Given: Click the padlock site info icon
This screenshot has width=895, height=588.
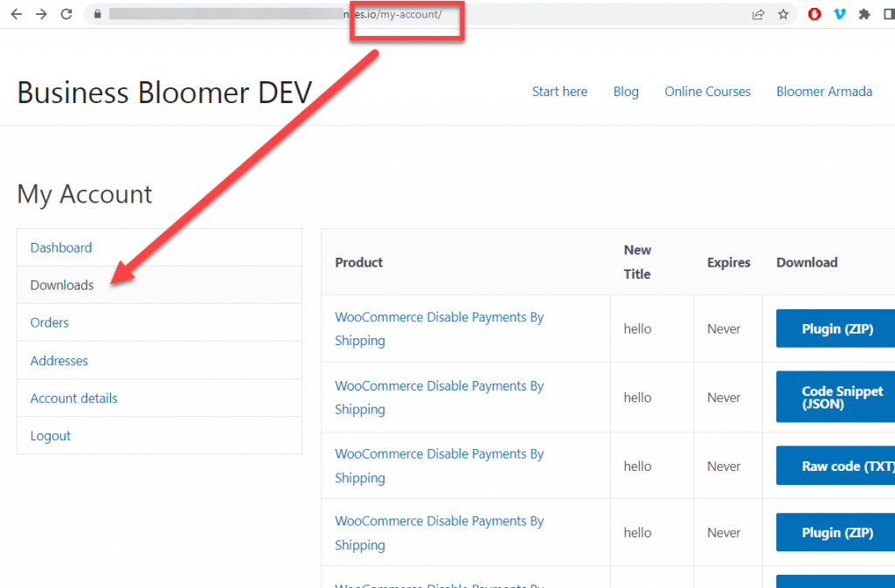Looking at the screenshot, I should (97, 14).
